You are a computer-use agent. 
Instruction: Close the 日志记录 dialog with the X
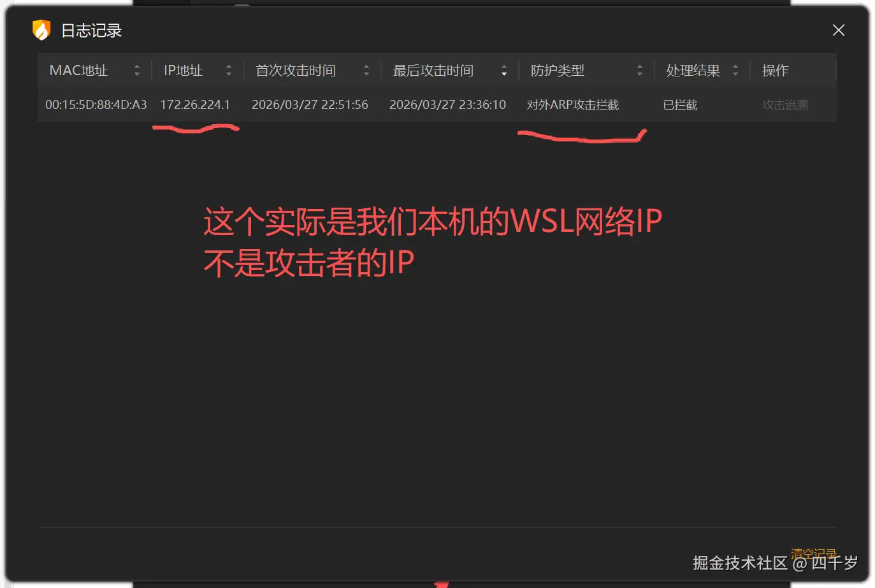click(x=838, y=30)
